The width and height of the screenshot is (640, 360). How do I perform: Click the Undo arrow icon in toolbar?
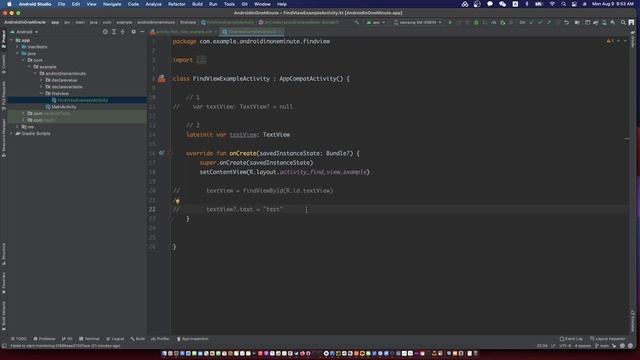pos(567,22)
